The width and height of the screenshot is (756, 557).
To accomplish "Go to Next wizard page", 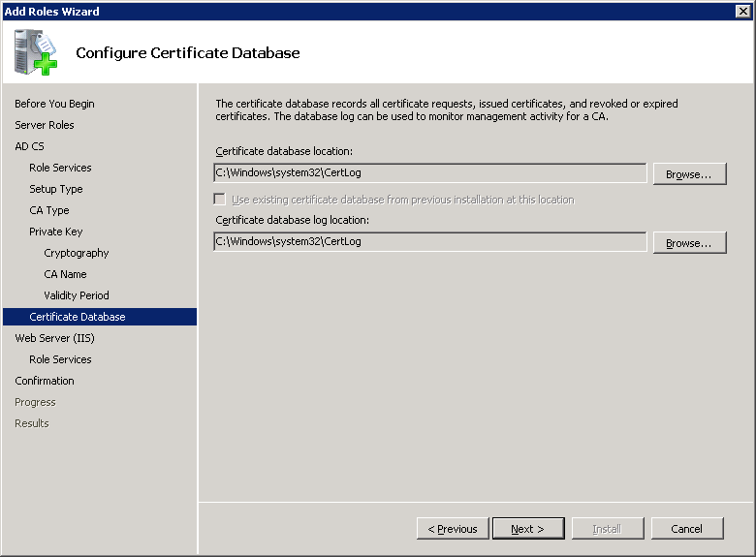I will pos(528,529).
